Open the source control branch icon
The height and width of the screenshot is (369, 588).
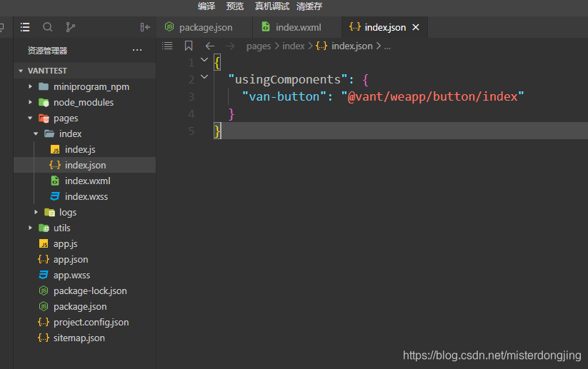pyautogui.click(x=70, y=27)
